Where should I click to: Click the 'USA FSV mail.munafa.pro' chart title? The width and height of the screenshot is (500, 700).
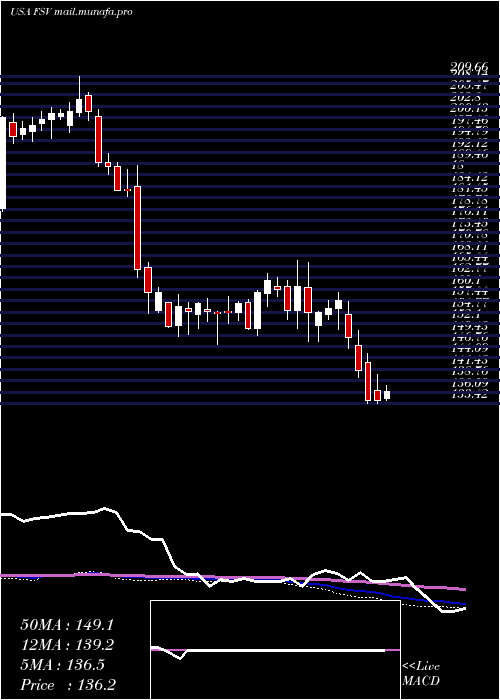(71, 12)
